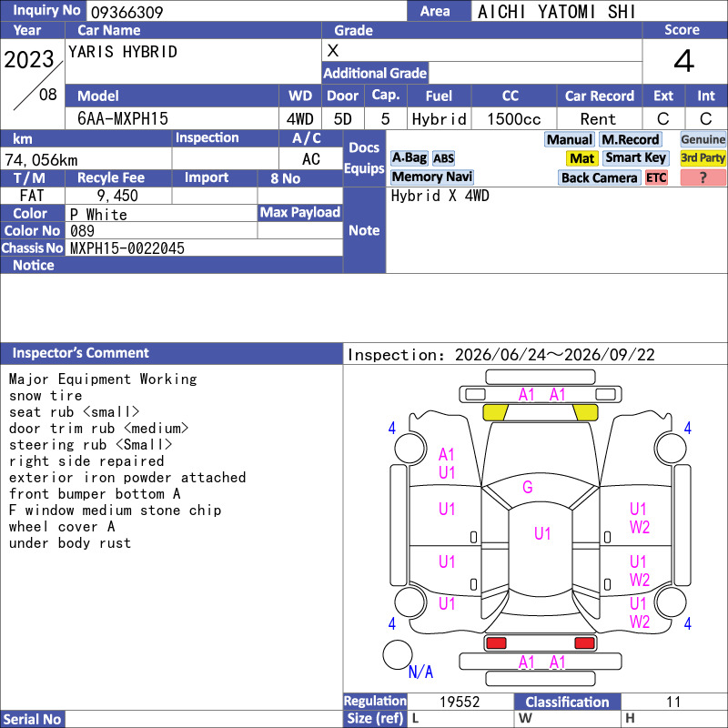Click the note text Hybrid X 4WD

pos(440,196)
